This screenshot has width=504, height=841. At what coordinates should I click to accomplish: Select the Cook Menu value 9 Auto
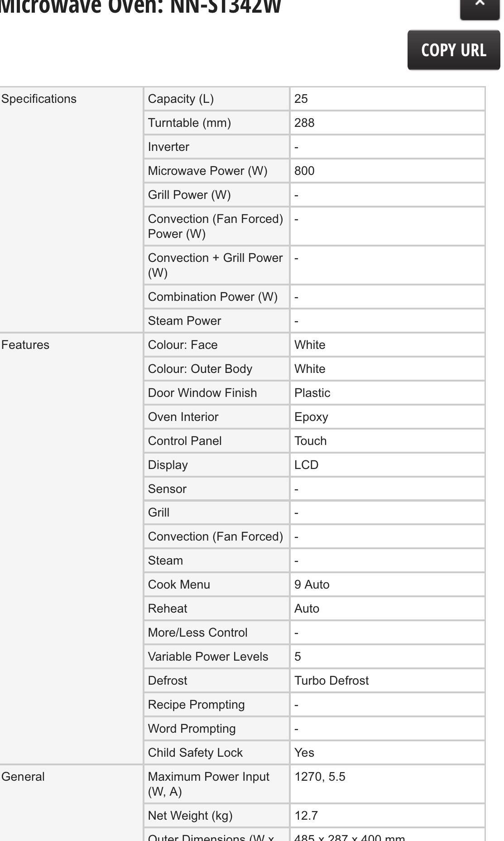[x=312, y=585]
